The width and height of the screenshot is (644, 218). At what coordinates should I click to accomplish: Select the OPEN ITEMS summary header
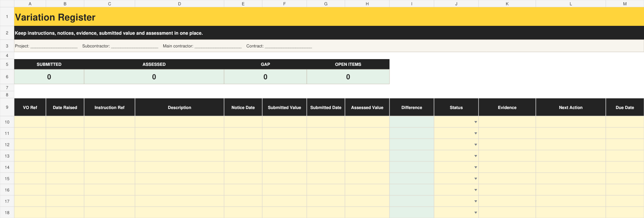pyautogui.click(x=348, y=64)
